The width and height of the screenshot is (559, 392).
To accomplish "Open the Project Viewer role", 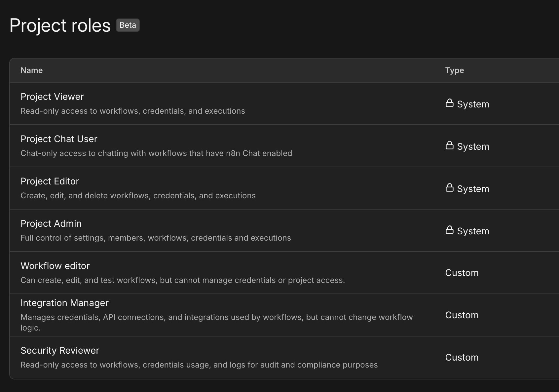I will pyautogui.click(x=52, y=97).
